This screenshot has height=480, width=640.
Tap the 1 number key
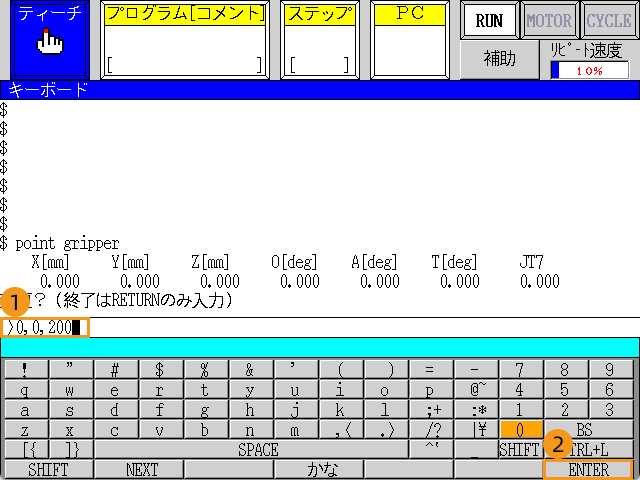pyautogui.click(x=521, y=410)
